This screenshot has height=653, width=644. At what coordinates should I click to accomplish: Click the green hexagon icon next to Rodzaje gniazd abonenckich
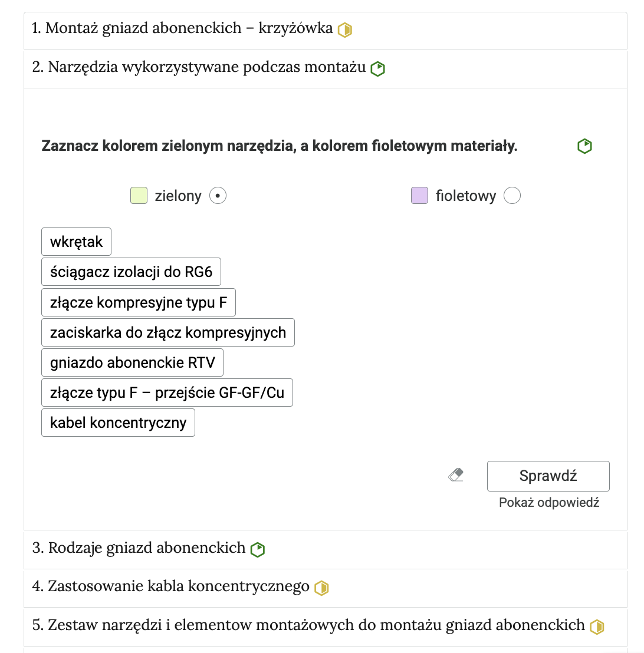[258, 549]
